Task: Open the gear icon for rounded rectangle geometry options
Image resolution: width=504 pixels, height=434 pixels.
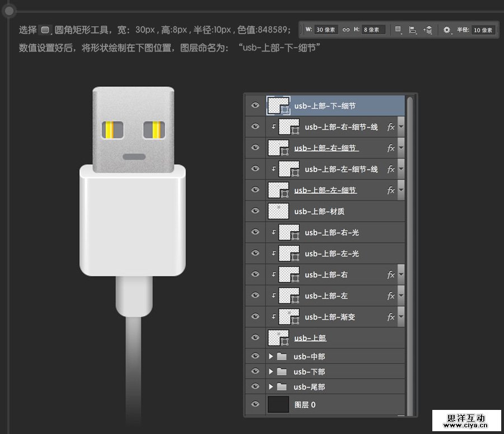Action: tap(447, 29)
